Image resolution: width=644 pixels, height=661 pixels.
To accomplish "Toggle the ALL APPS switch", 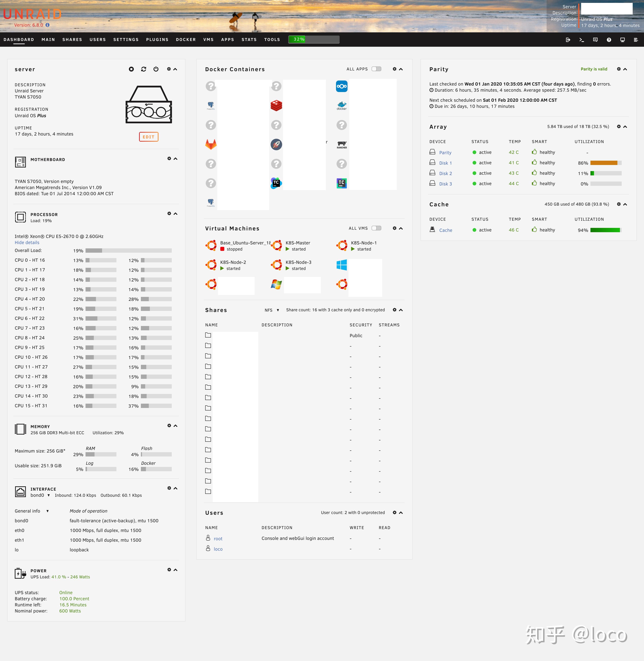I will pyautogui.click(x=376, y=69).
